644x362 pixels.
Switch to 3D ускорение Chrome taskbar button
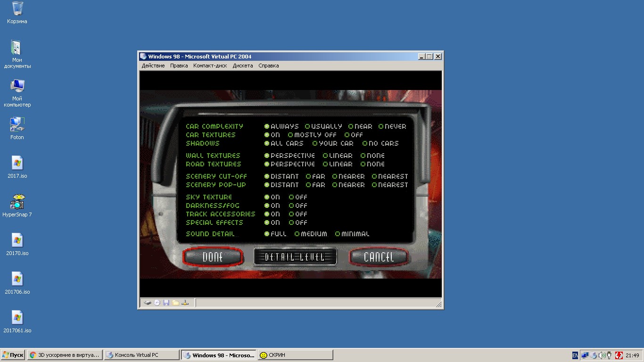(65, 355)
